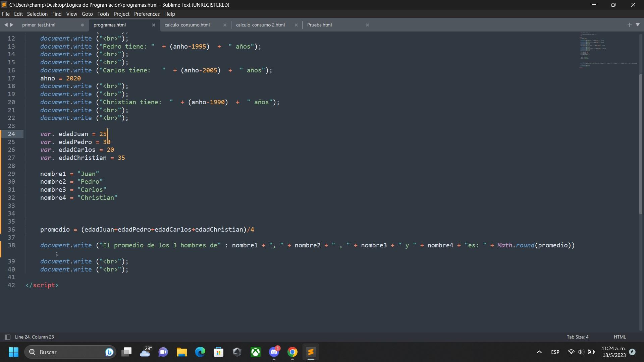644x362 pixels.
Task: Open the Xbox app from taskbar
Action: [256, 352]
